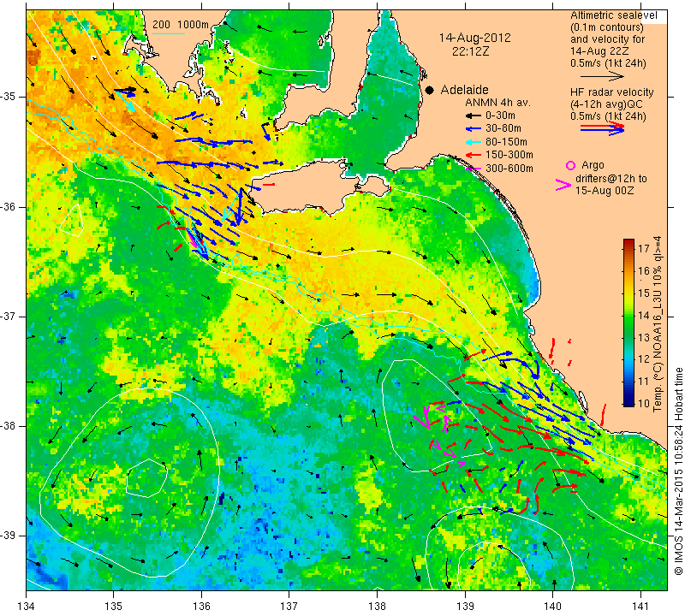Viewport: 685px width, 616px height.
Task: Click the 22:12Z time label
Action: point(470,51)
